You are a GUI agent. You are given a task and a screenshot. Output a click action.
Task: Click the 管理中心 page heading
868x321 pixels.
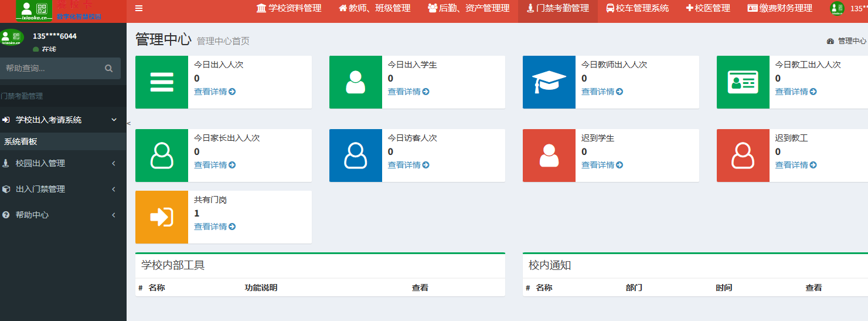click(x=164, y=39)
